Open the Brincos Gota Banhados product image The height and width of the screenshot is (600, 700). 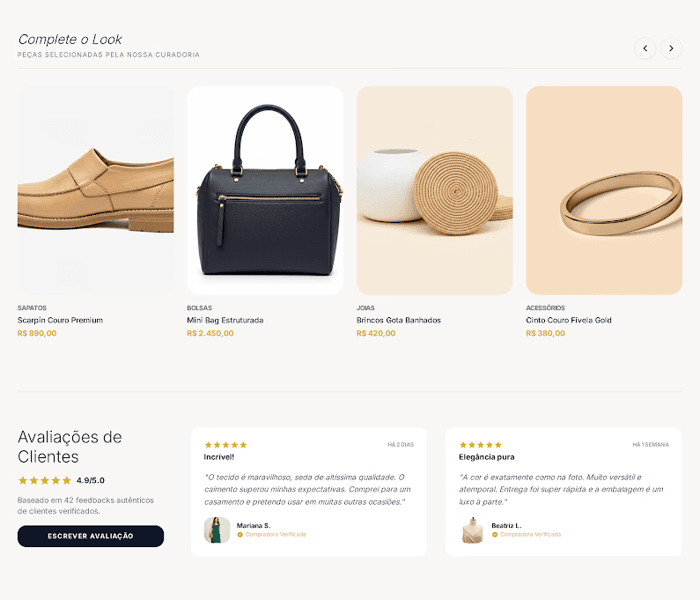[434, 190]
